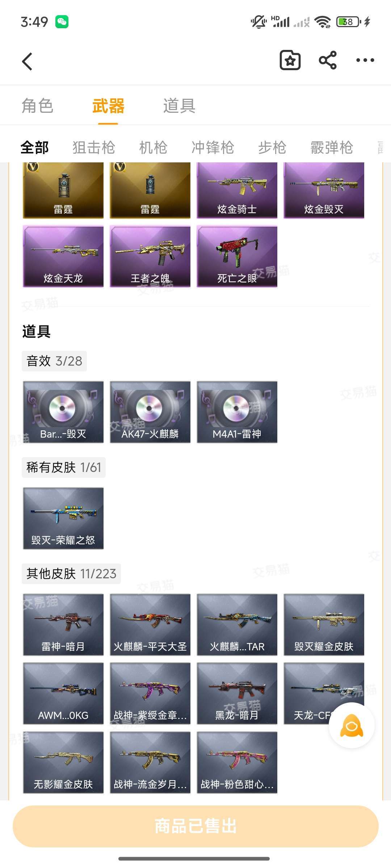
Task: Open the 毁灭-荣耀之怒 rare skin
Action: 63,518
